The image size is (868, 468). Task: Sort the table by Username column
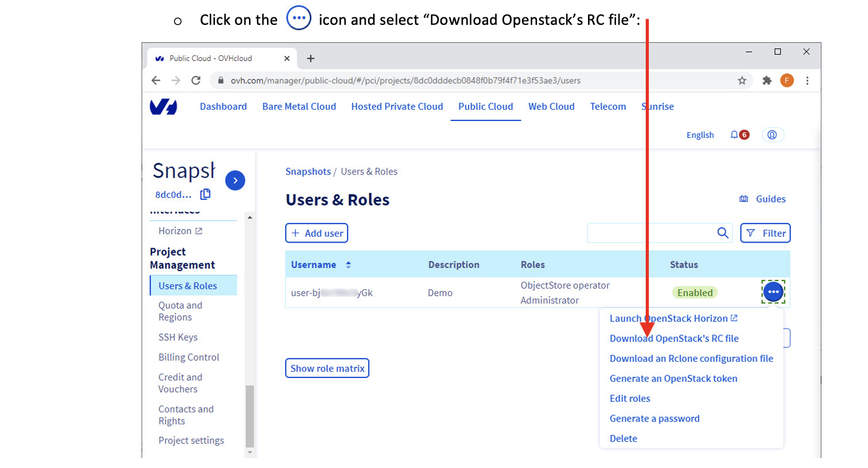pos(348,265)
